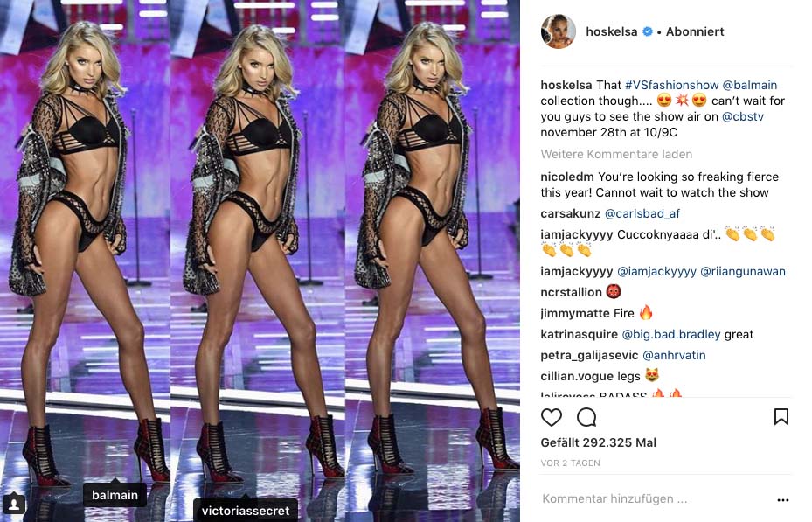This screenshot has height=522, width=812.
Task: Click the balmain photo tag
Action: [x=115, y=495]
